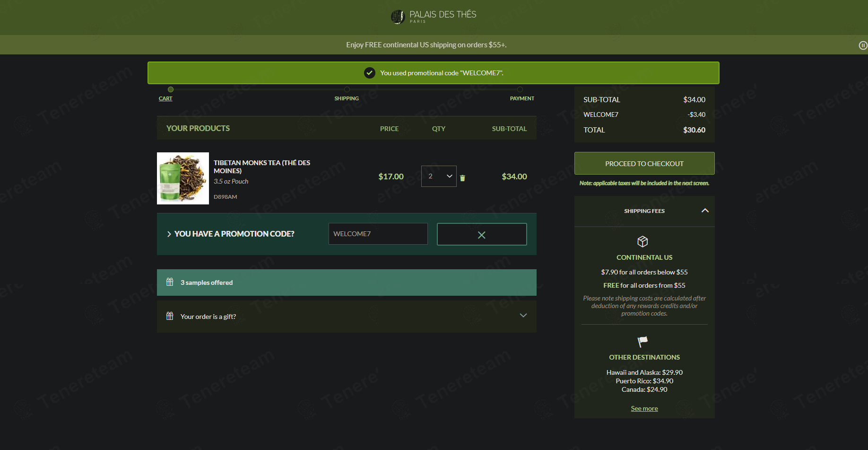Open Tibetan Monks Tea product title
Viewport: 868px width, 450px height.
[x=262, y=167]
